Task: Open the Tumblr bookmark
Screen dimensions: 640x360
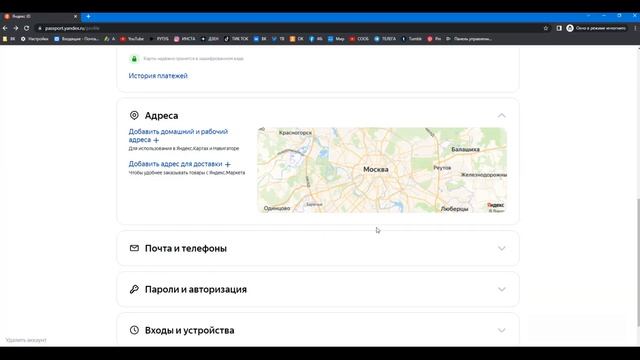Action: coord(411,39)
